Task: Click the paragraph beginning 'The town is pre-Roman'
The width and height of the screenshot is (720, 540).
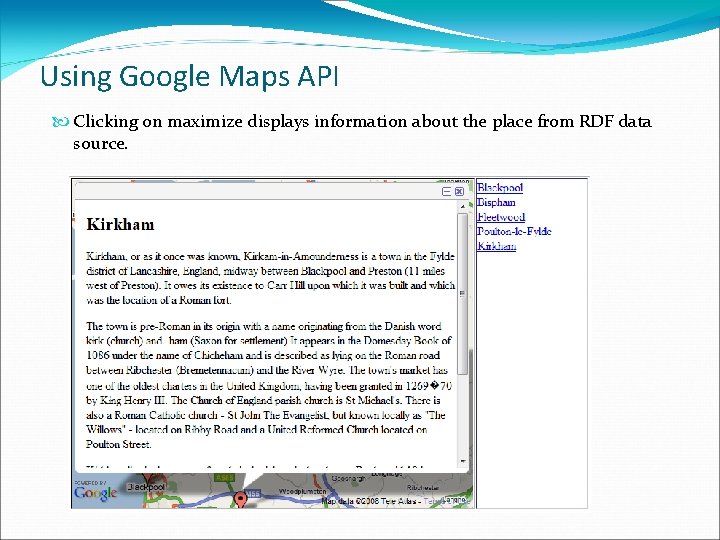Action: [269, 385]
